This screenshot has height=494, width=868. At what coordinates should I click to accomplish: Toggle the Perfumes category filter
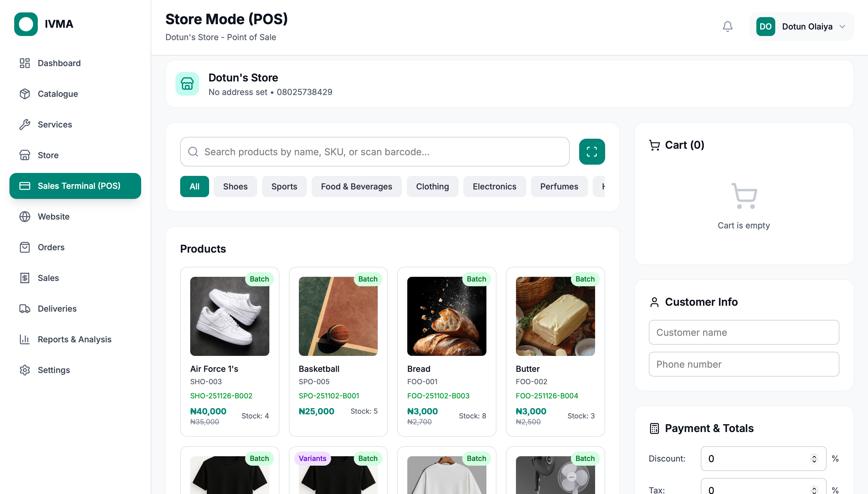tap(559, 186)
